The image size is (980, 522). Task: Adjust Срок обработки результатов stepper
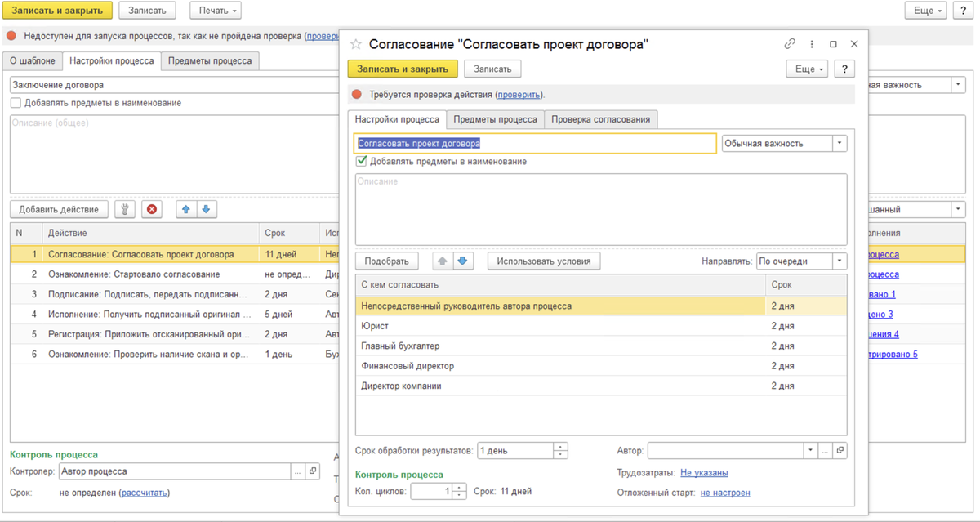(x=560, y=450)
